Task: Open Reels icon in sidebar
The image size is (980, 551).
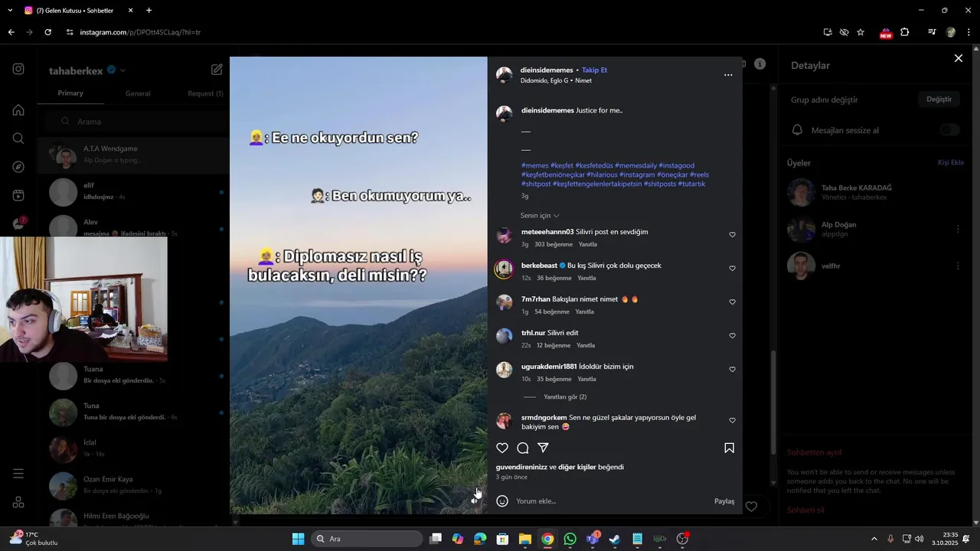Action: point(18,195)
